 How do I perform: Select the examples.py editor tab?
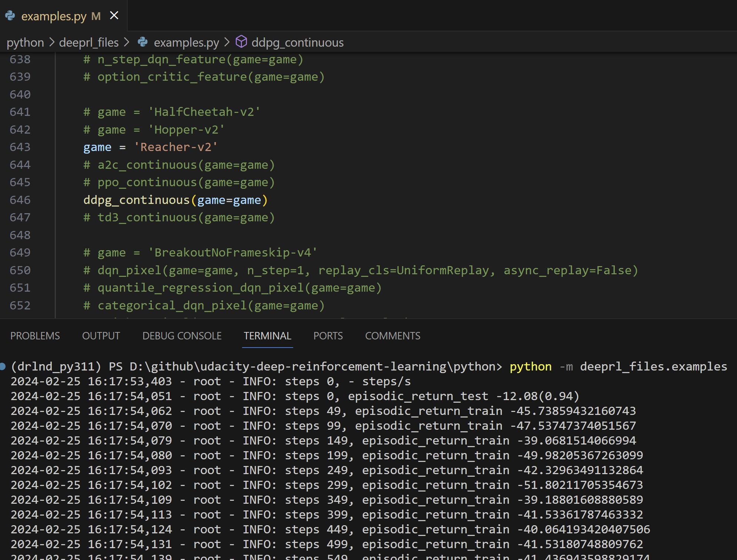pyautogui.click(x=54, y=16)
